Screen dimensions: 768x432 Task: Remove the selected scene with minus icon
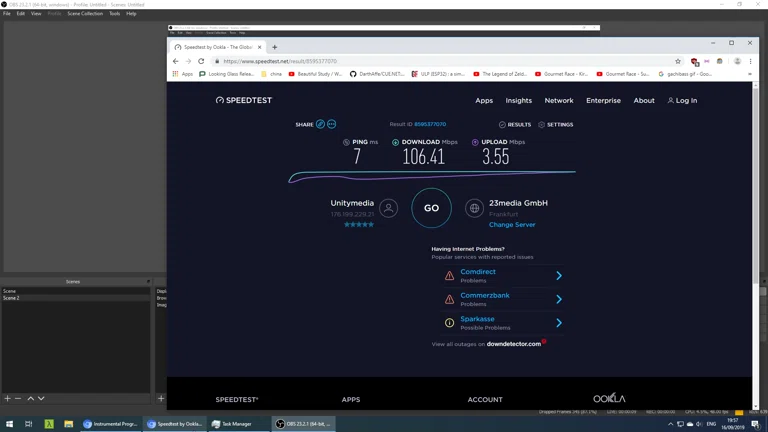(18, 399)
